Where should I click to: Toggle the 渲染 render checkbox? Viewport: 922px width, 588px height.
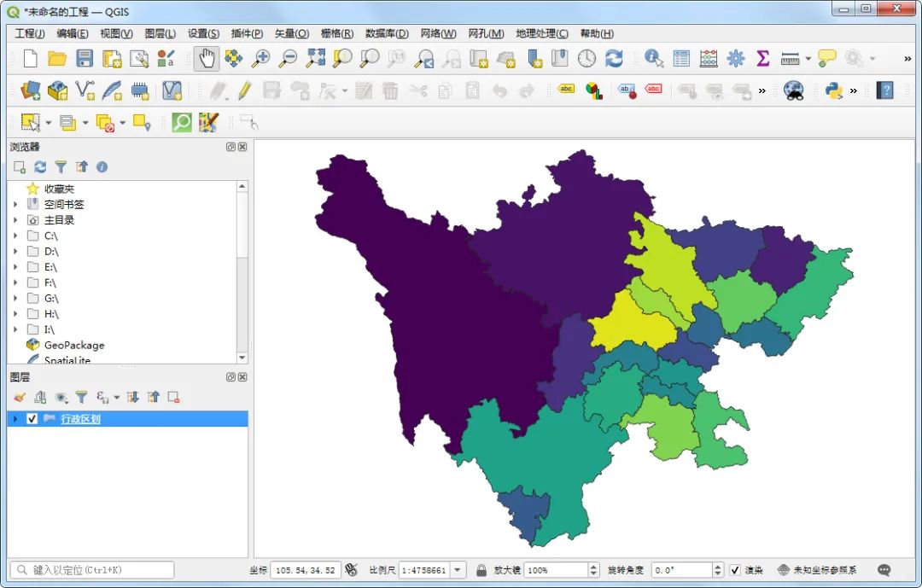pyautogui.click(x=735, y=570)
